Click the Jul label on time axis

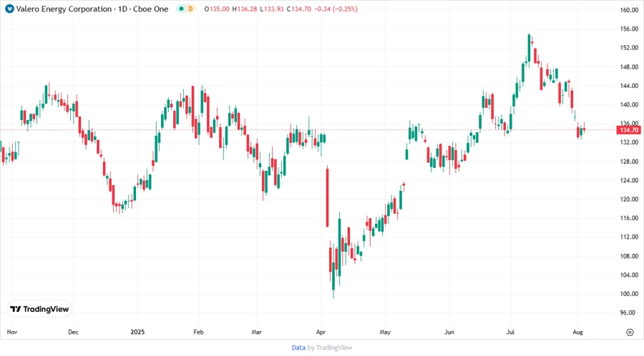tap(510, 332)
